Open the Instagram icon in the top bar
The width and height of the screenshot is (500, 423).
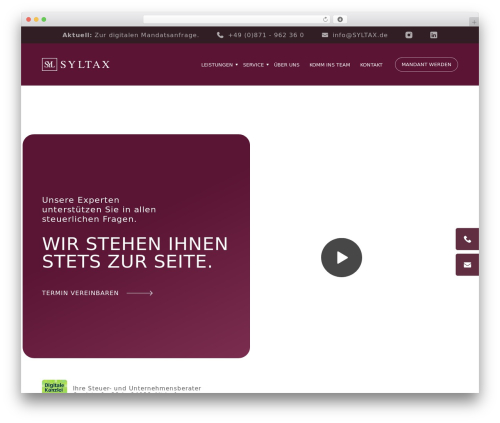[409, 35]
